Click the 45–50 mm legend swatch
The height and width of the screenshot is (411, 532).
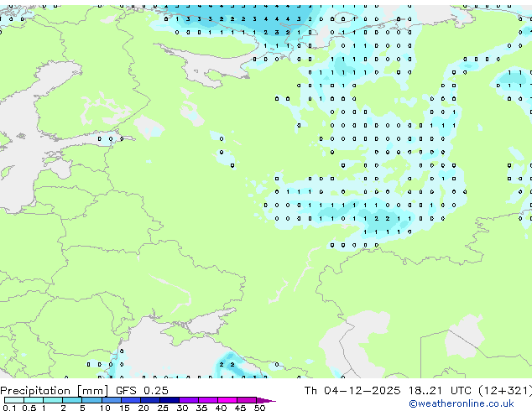click(247, 400)
